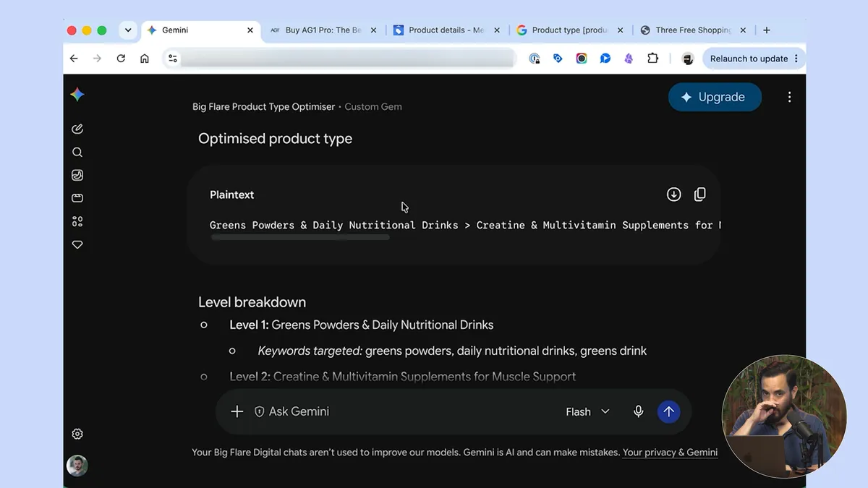Click the browser address bar

[340, 59]
